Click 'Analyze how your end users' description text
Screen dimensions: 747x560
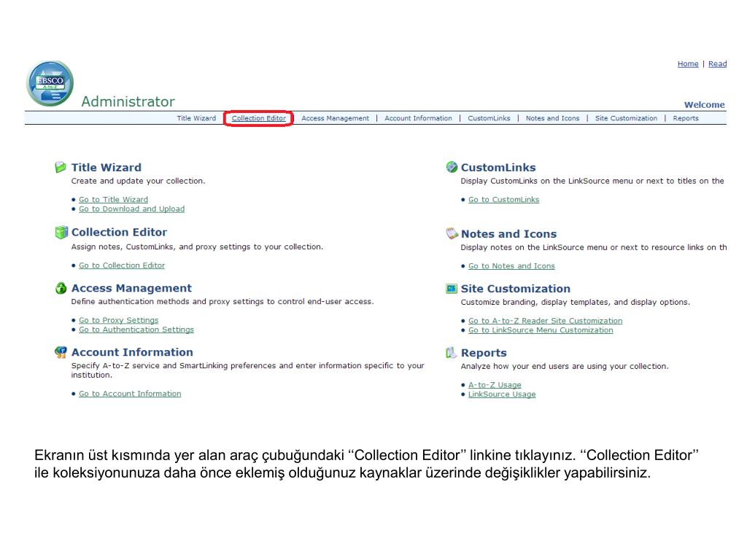pyautogui.click(x=565, y=366)
